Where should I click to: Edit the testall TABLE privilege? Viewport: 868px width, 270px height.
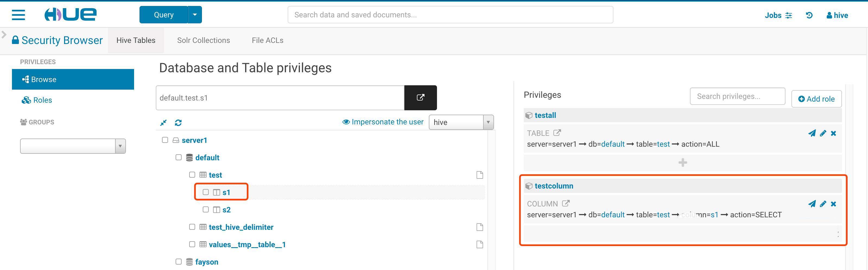pyautogui.click(x=823, y=133)
